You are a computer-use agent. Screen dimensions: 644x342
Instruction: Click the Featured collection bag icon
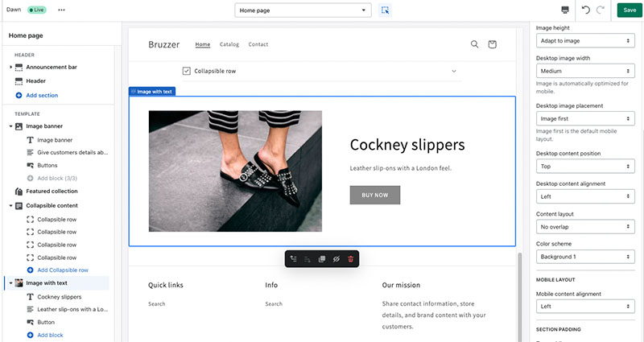pos(19,192)
